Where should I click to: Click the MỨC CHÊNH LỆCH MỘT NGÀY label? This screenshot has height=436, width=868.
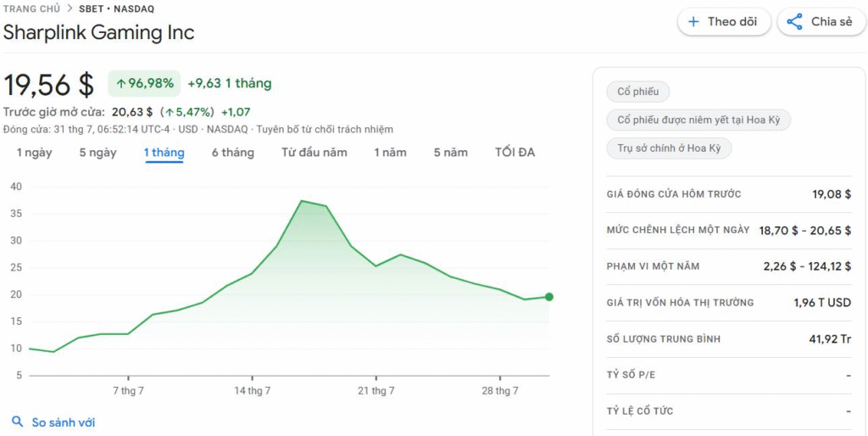click(678, 230)
